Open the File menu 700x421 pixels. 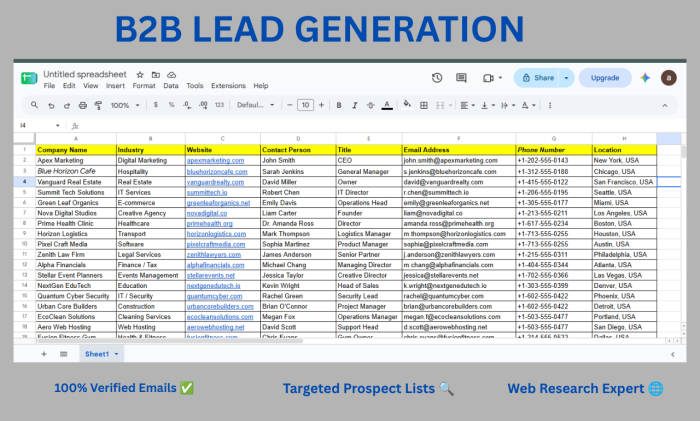(49, 86)
